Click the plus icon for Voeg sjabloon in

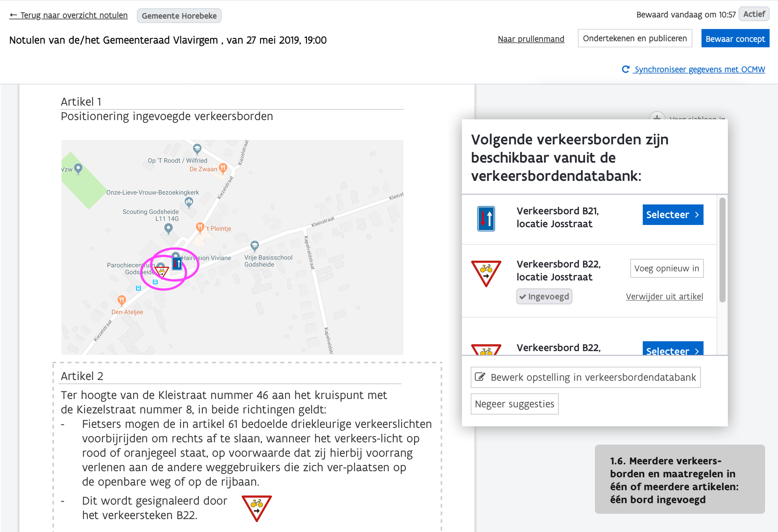(x=657, y=116)
